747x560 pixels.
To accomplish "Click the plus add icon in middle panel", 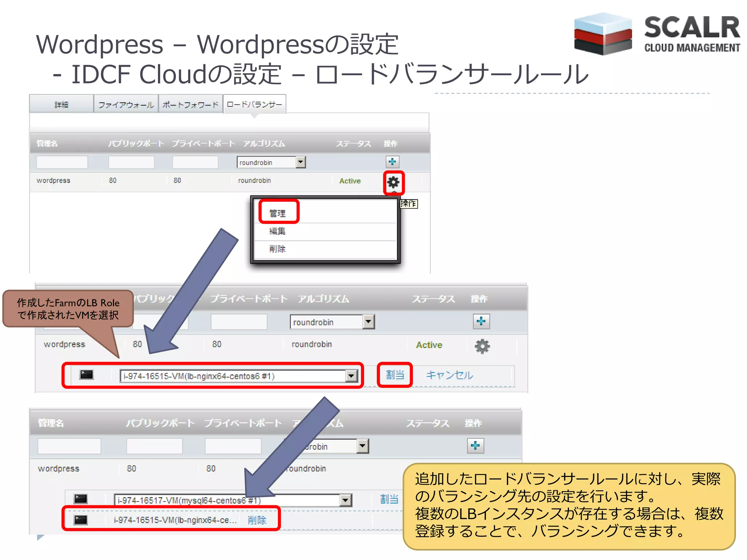I will [481, 321].
